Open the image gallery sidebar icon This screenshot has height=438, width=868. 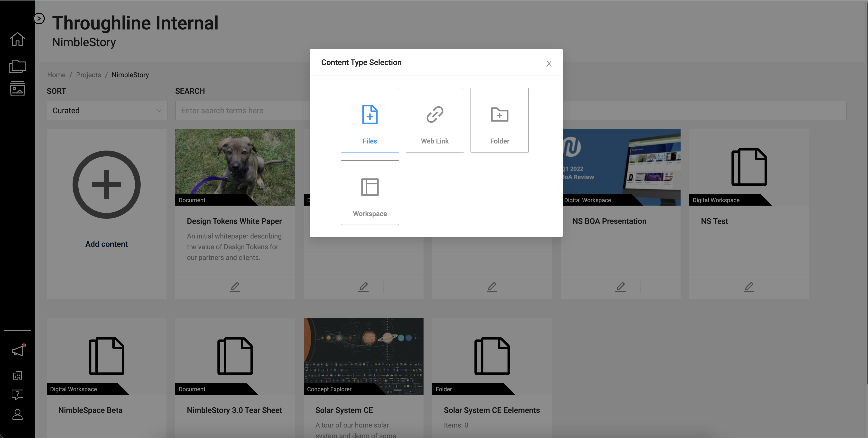17,89
